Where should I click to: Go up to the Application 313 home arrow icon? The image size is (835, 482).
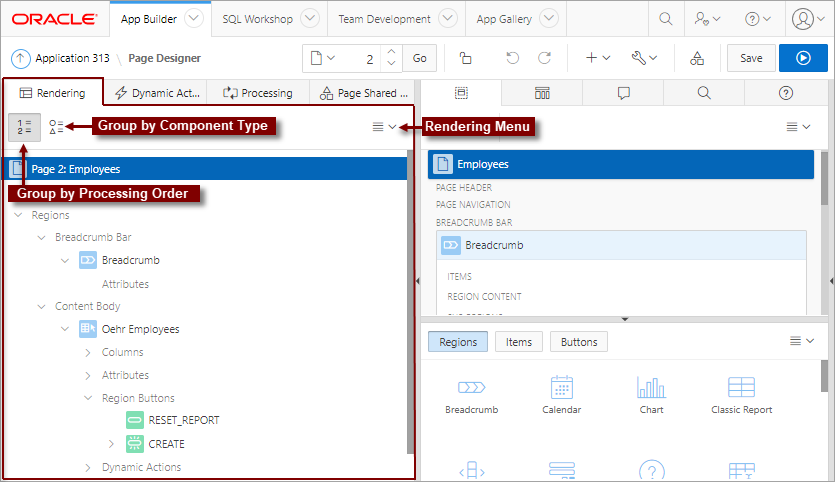pyautogui.click(x=20, y=58)
